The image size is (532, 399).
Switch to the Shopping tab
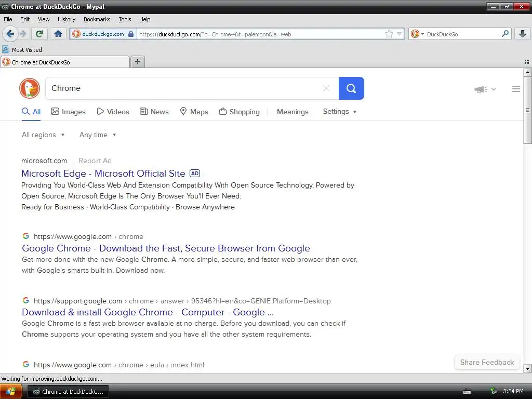click(x=239, y=112)
